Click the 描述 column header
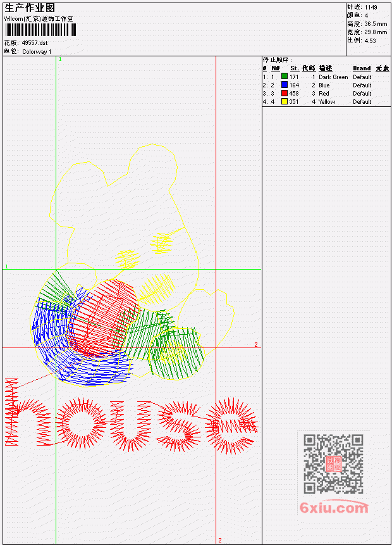 click(x=326, y=68)
